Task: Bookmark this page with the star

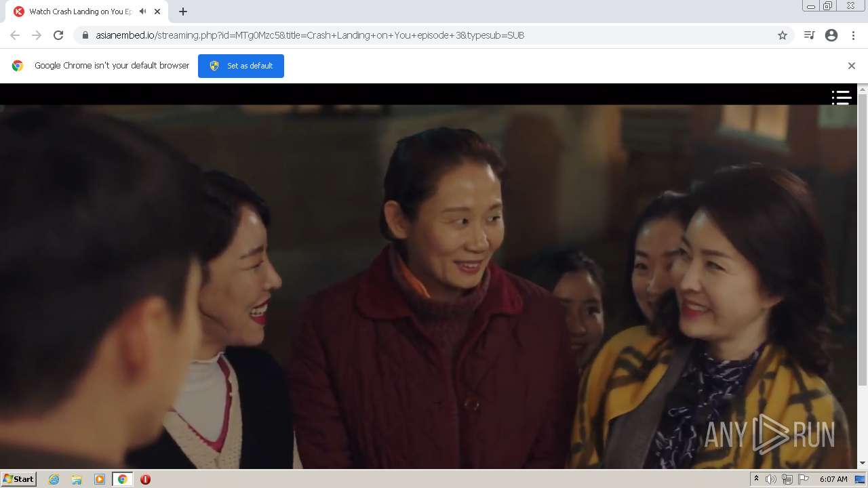Action: tap(783, 35)
